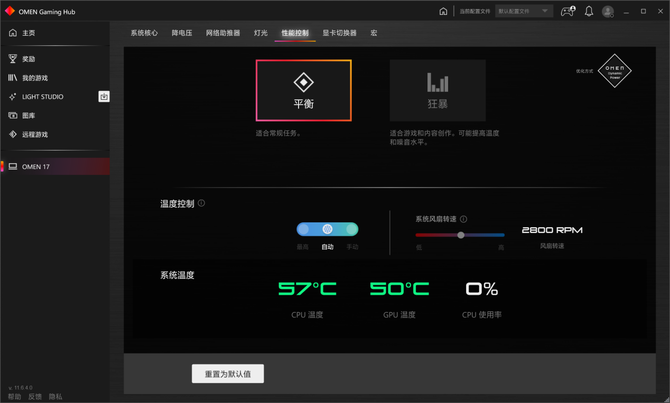Switch to 系统核心 tab

[x=144, y=33]
